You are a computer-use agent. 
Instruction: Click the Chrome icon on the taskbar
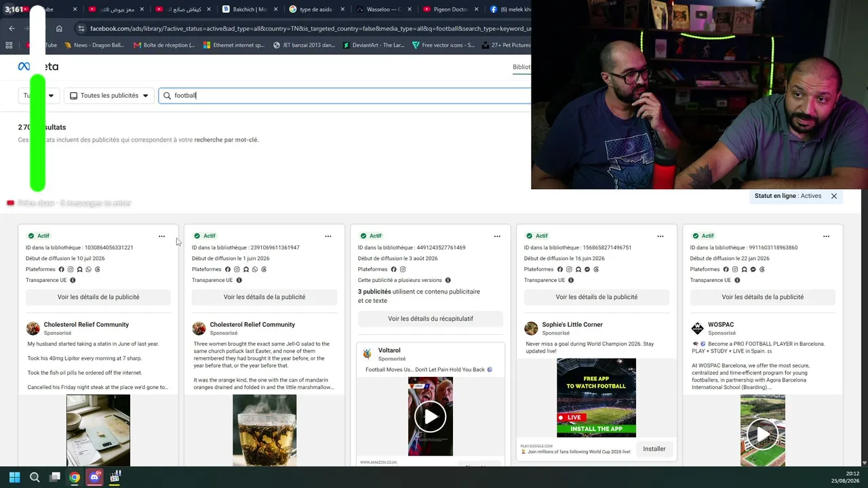coord(75,477)
